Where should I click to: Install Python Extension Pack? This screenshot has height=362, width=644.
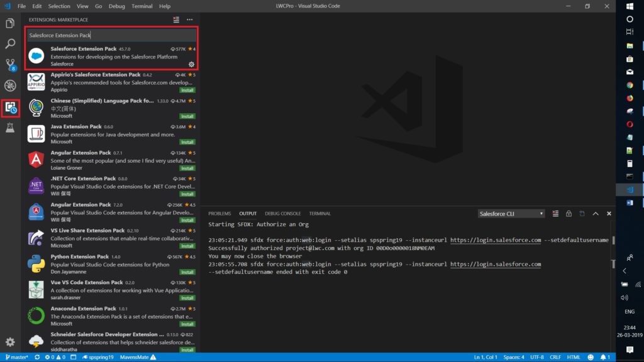click(x=187, y=271)
